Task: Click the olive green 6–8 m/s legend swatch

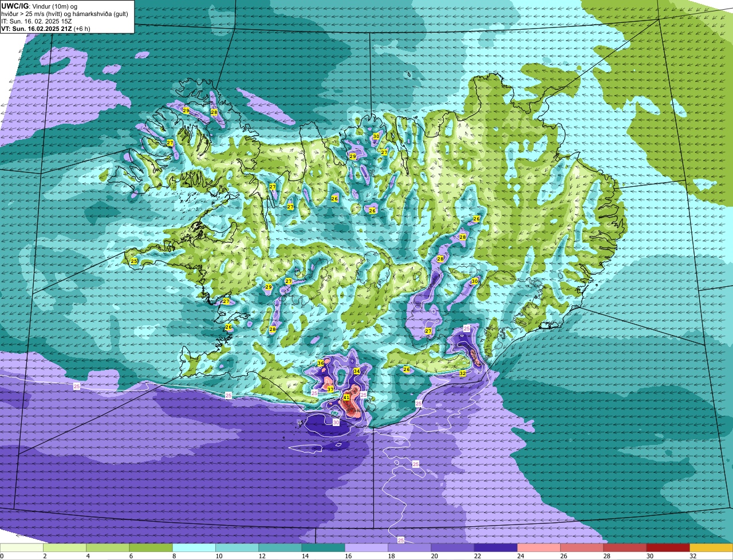Action: pyautogui.click(x=151, y=547)
